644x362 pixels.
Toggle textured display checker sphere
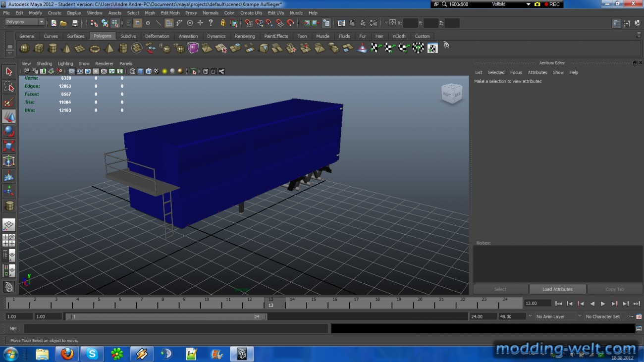(156, 71)
